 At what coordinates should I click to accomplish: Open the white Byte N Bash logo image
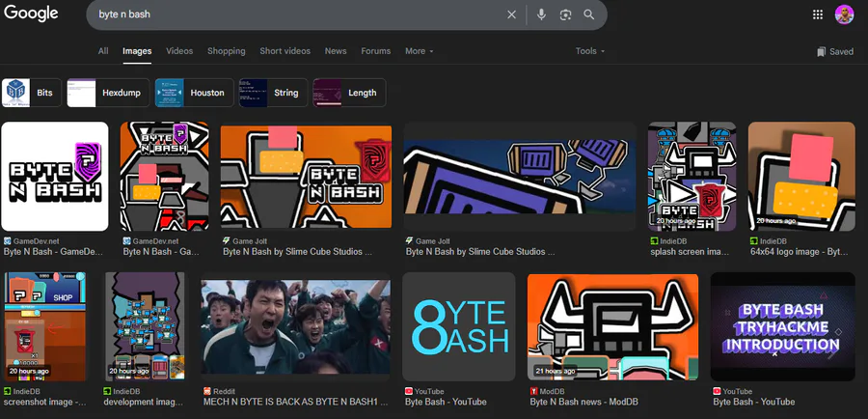pos(55,177)
